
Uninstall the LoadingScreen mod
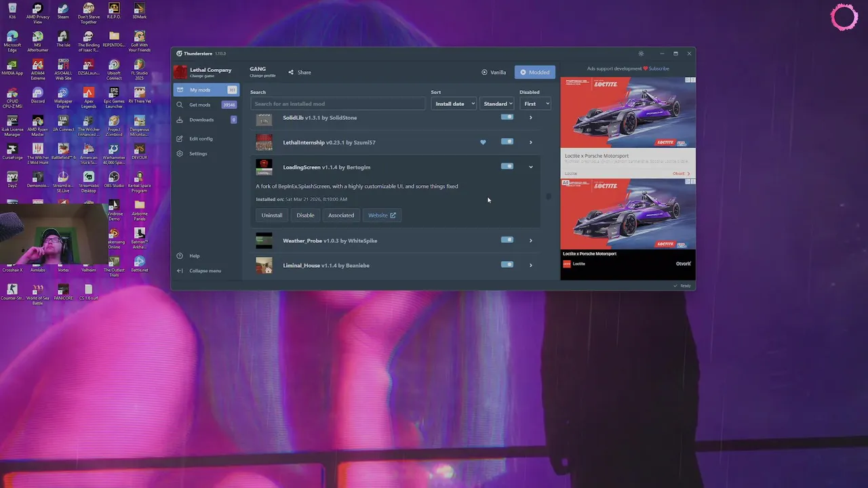tap(272, 215)
